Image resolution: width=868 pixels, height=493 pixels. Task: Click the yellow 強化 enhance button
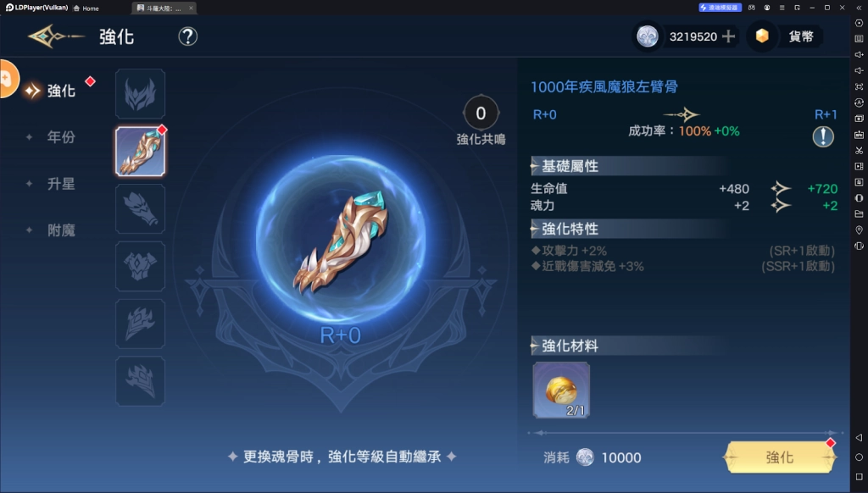(x=780, y=457)
